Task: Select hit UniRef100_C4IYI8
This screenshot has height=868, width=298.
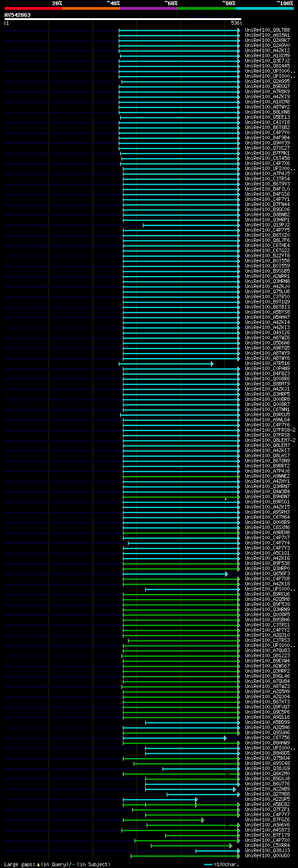Action: pyautogui.click(x=267, y=123)
